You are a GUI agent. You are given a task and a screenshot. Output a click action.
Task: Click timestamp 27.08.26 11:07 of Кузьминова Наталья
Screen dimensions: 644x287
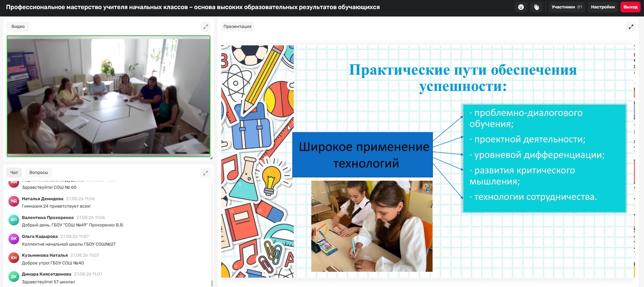pyautogui.click(x=85, y=255)
